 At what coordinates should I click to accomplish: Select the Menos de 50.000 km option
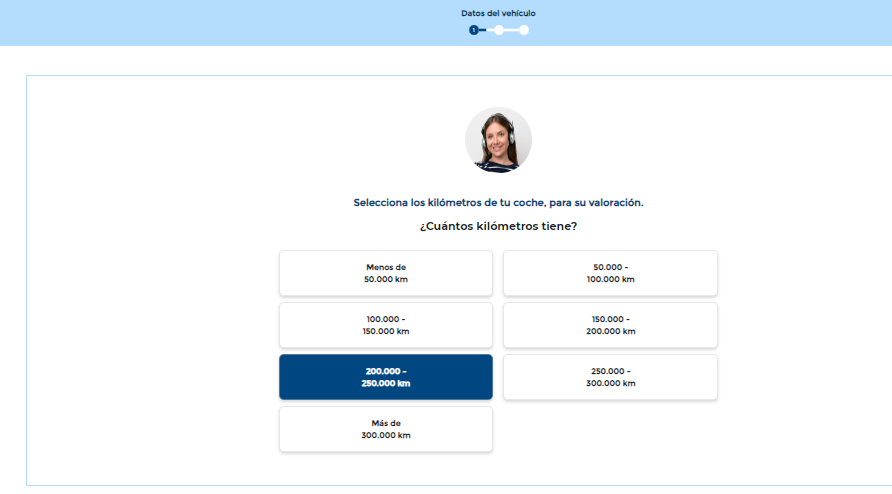pyautogui.click(x=385, y=273)
